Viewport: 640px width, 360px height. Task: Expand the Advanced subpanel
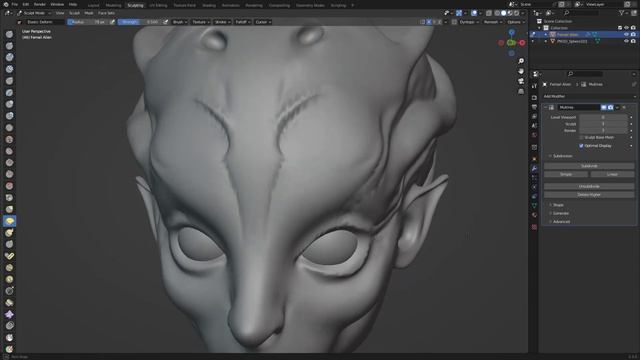[561, 222]
